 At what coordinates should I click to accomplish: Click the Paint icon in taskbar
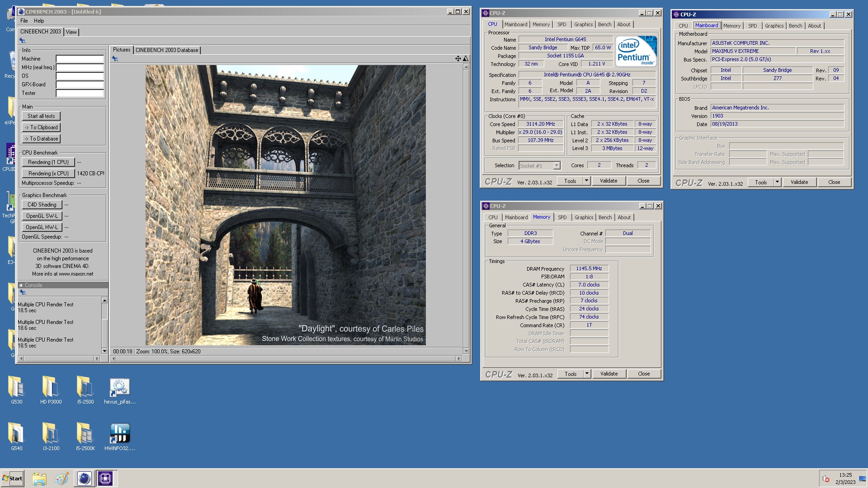coord(61,479)
